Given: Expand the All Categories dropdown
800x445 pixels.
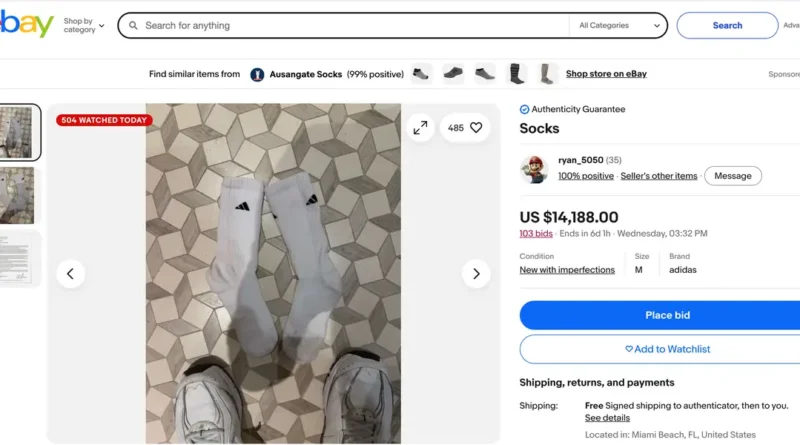Looking at the screenshot, I should click(x=619, y=26).
